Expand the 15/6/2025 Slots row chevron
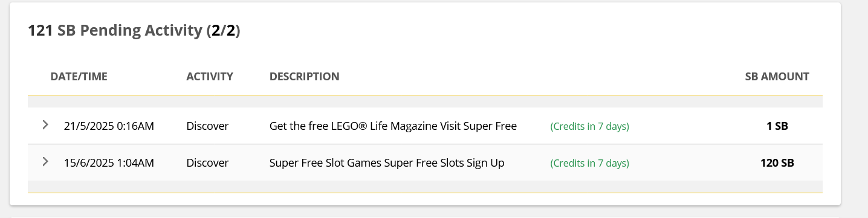This screenshot has width=868, height=218. 45,162
